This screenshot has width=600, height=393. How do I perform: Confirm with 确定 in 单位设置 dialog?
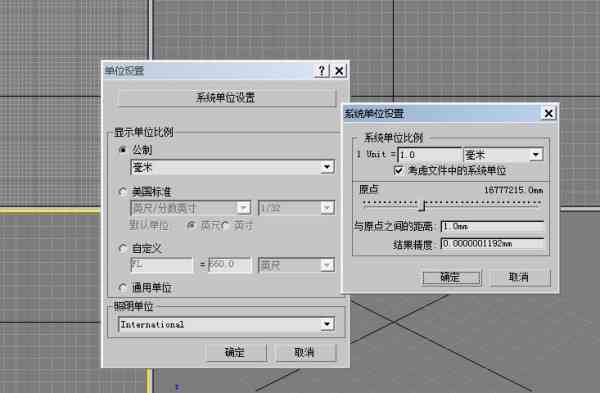click(236, 352)
